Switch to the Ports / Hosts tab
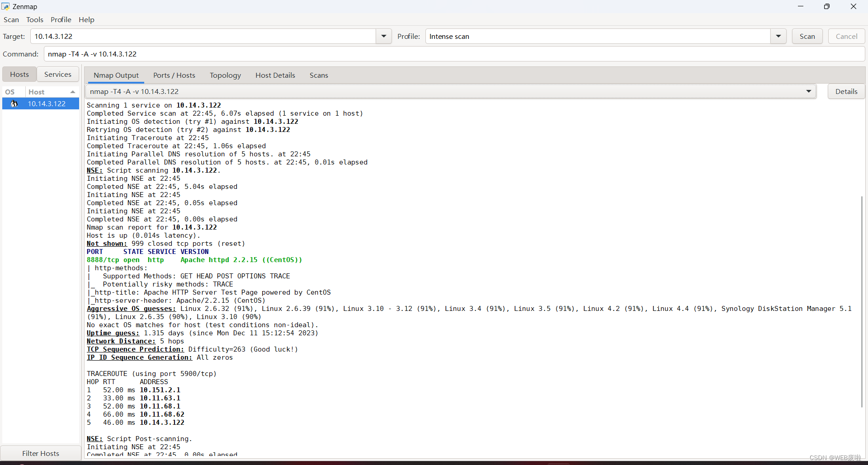 tap(174, 75)
